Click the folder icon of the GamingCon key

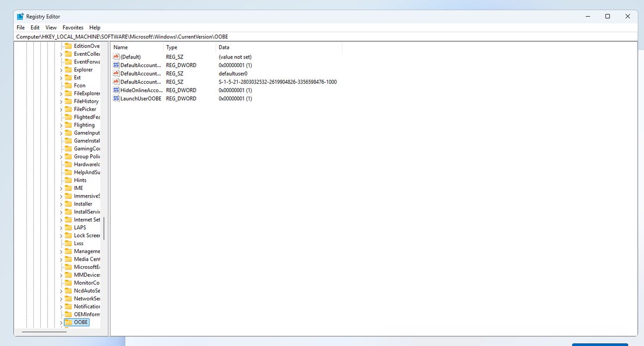[x=68, y=149]
